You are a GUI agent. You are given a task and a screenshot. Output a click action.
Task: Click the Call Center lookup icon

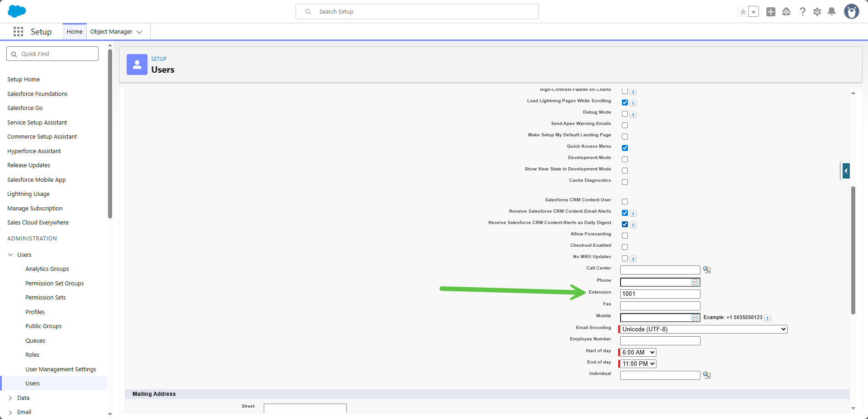pos(706,269)
